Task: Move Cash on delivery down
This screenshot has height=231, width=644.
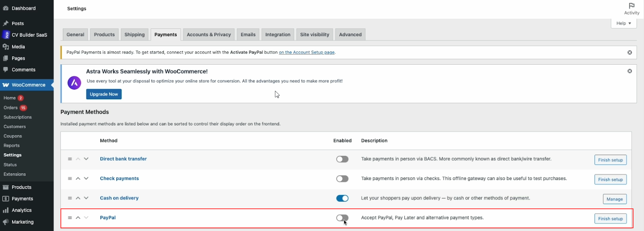Action: pyautogui.click(x=86, y=198)
